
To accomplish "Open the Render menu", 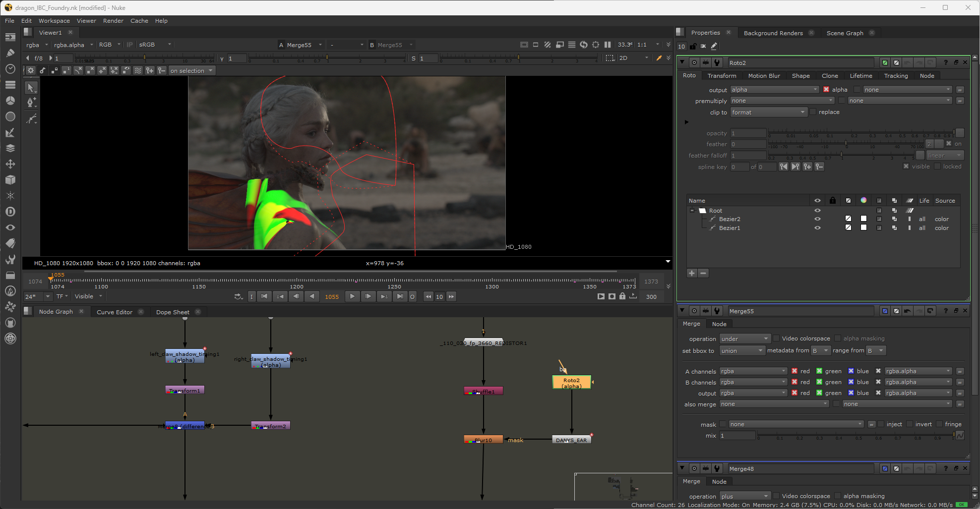I will (113, 21).
